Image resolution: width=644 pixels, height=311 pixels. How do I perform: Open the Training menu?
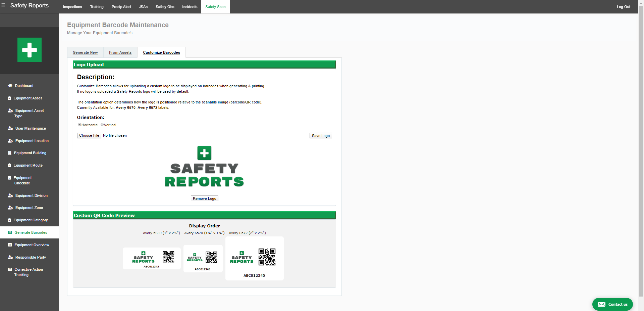click(x=97, y=7)
